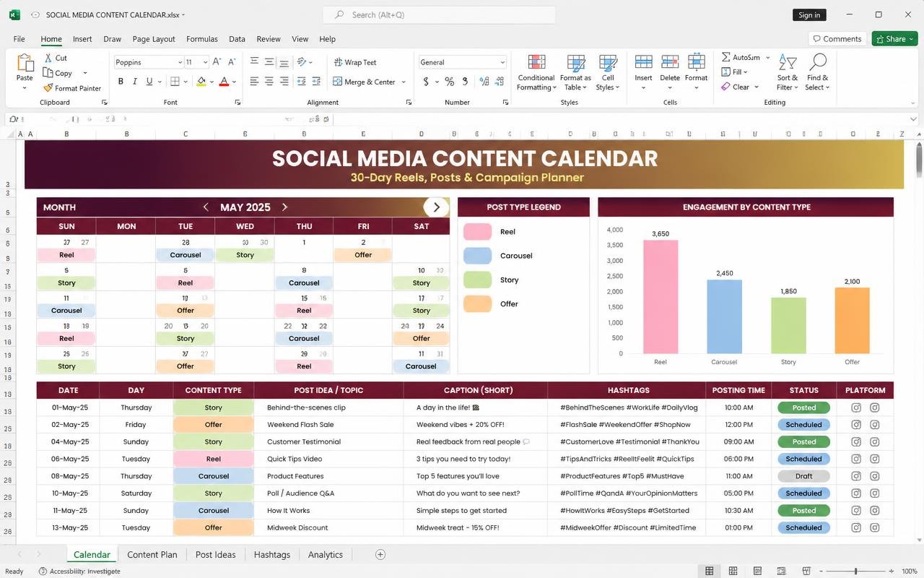Open the Borders grid icon
Screen dimensions: 924x578
point(175,82)
